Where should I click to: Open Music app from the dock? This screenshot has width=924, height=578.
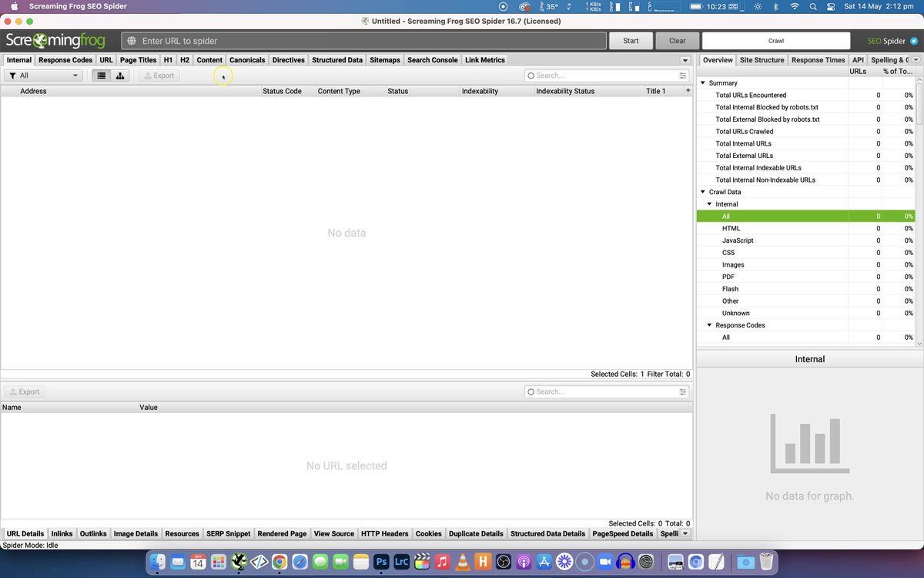(442, 562)
